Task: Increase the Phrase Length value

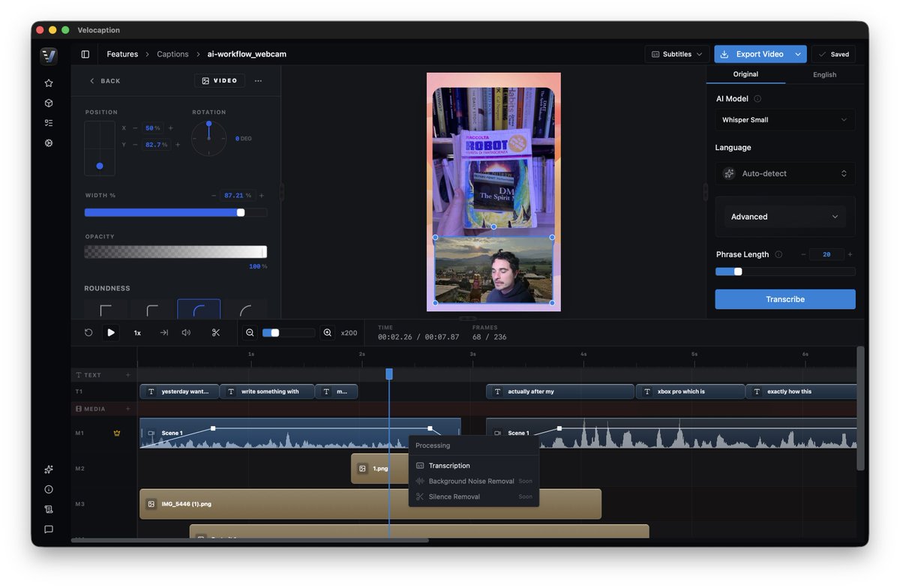Action: click(850, 254)
